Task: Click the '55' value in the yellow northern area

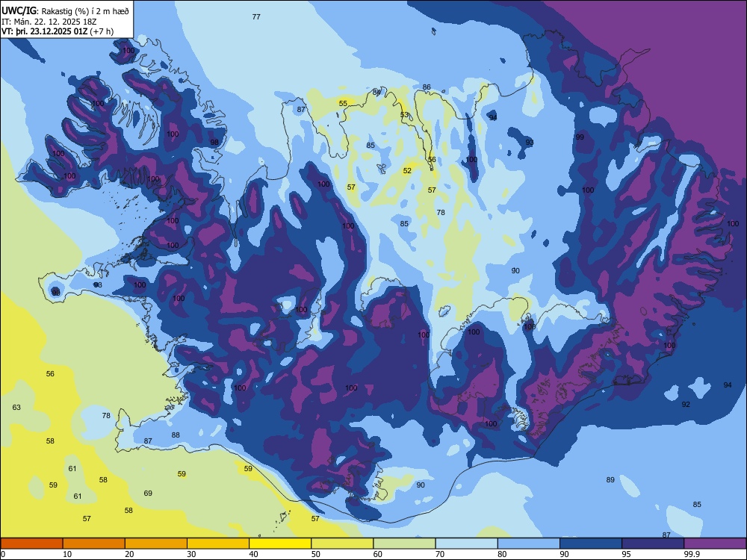Action: [343, 103]
